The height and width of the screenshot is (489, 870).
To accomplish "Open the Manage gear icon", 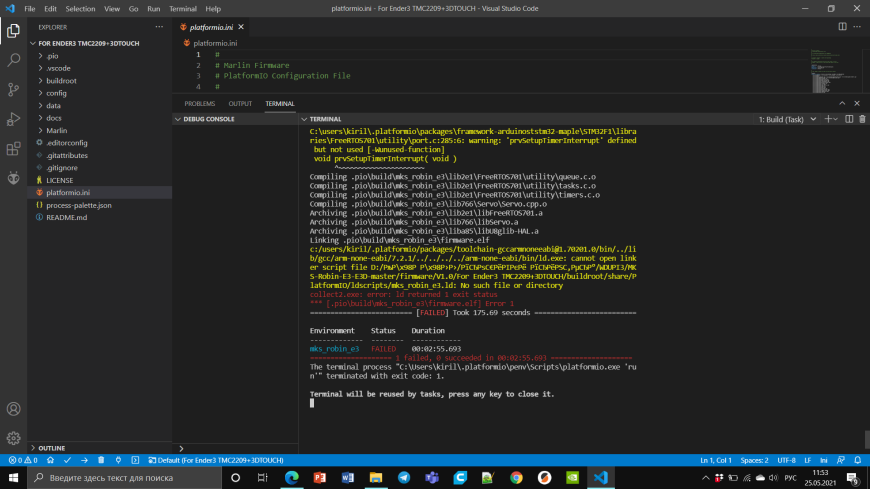I will click(x=13, y=438).
